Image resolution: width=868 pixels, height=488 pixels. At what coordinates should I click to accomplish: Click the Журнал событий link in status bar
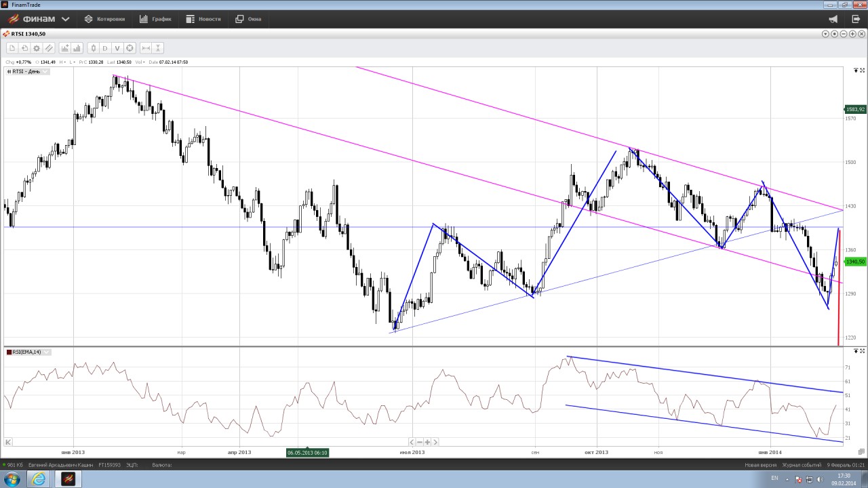coord(801,465)
